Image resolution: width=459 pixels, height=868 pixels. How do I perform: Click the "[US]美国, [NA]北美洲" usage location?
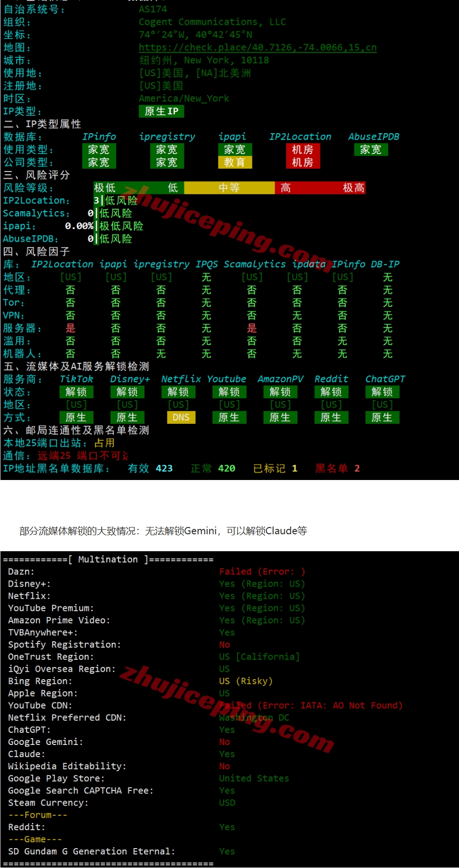(x=195, y=73)
